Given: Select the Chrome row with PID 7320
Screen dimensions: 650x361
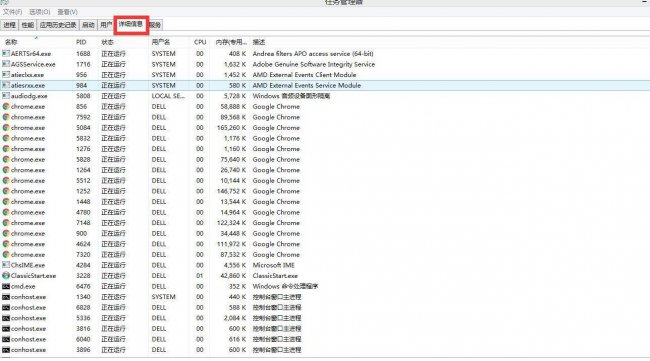Looking at the screenshot, I should [x=325, y=254].
